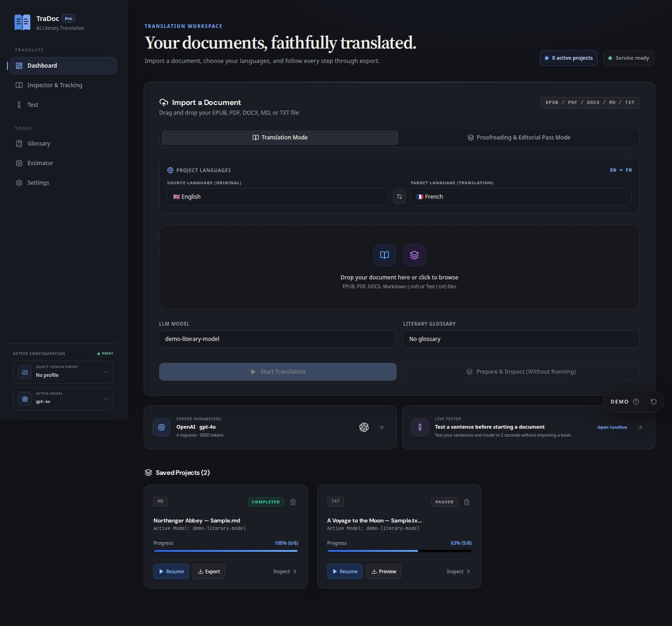Click the document drop zone to browse

tap(399, 267)
